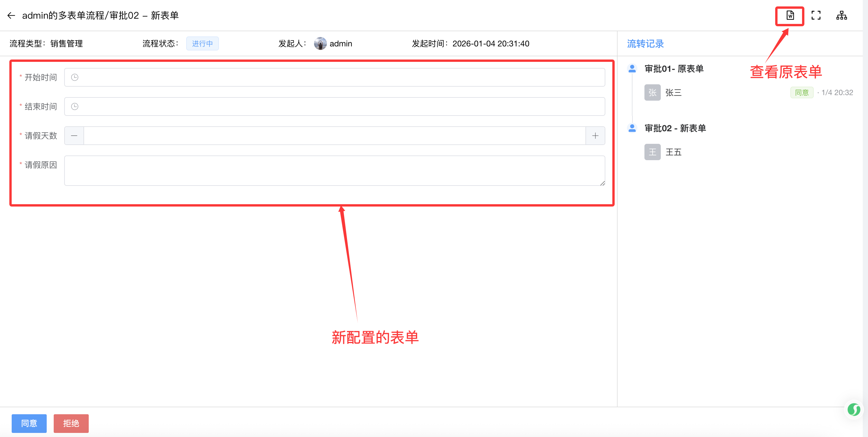Click the 请假天数 number input

point(334,136)
